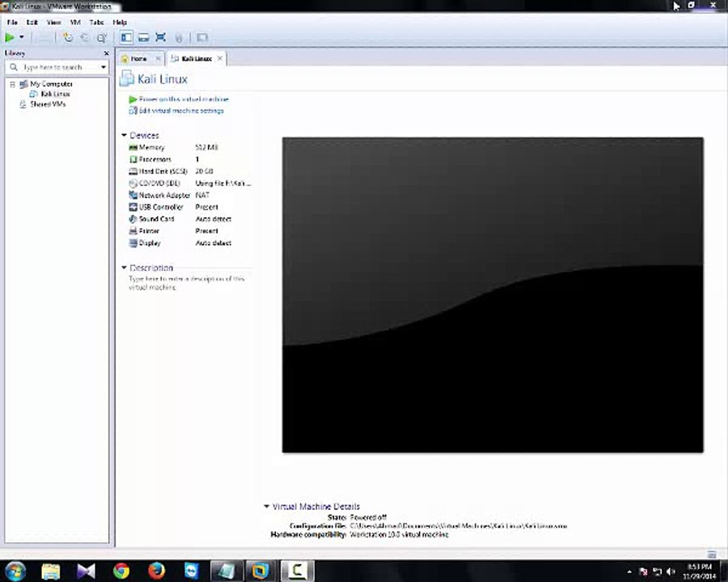Select My Computer in the library
Image resolution: width=728 pixels, height=582 pixels.
[51, 84]
